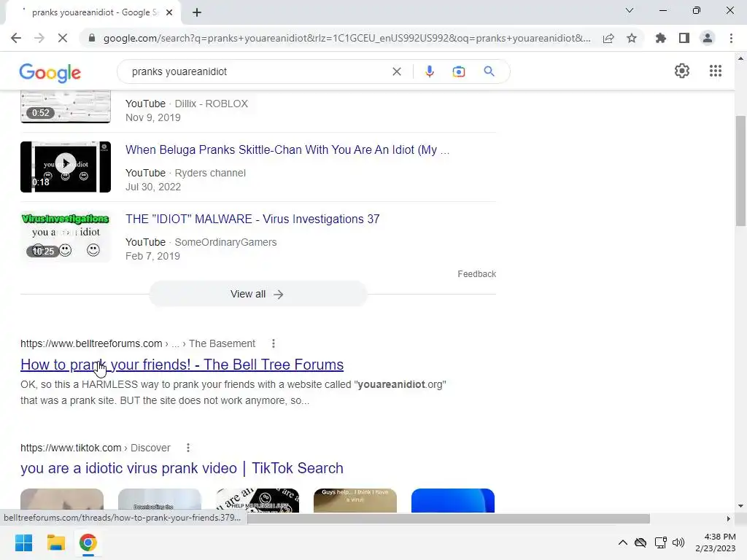
Task: Bookmark this tab with the star
Action: pos(632,38)
